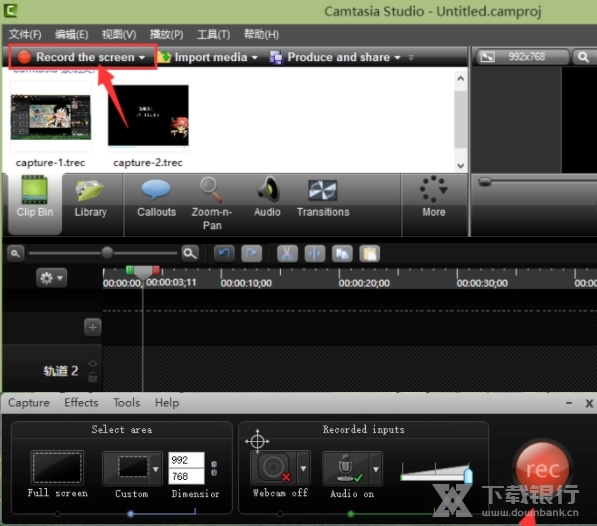Open the recorder Help menu
The height and width of the screenshot is (526, 597).
point(167,403)
